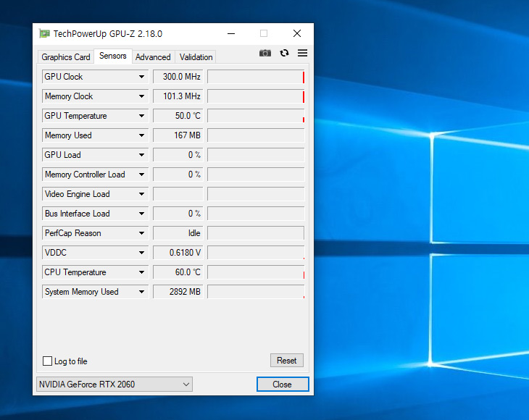Click the empty Video Engine Load value field
Viewport: 529px width, 420px height.
coord(178,194)
